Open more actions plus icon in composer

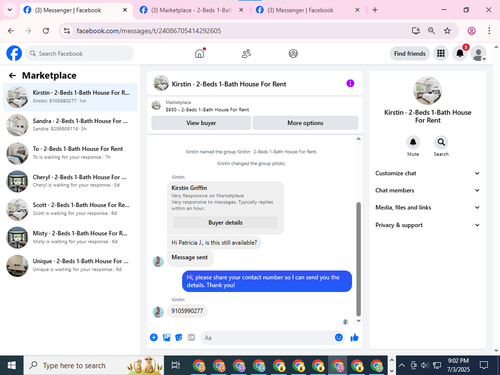154,338
